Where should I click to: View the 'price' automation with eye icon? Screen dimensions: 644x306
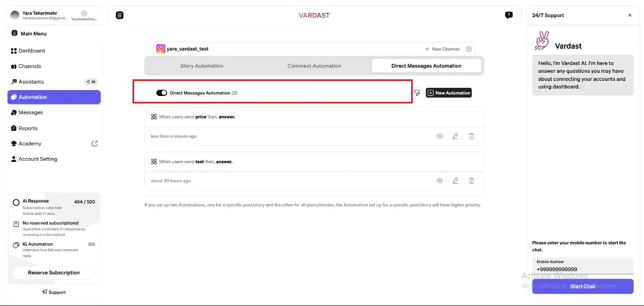(440, 136)
